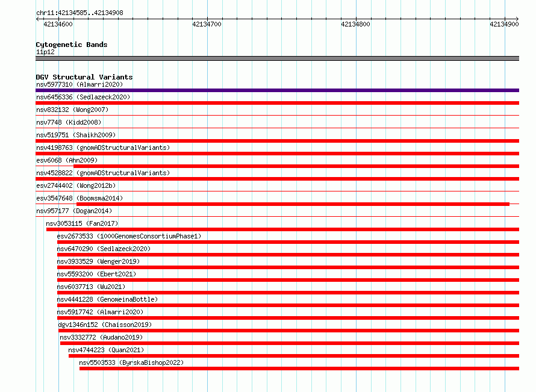Click the red bar under nsv4744223
The height and width of the screenshot is (392, 536).
294,356
